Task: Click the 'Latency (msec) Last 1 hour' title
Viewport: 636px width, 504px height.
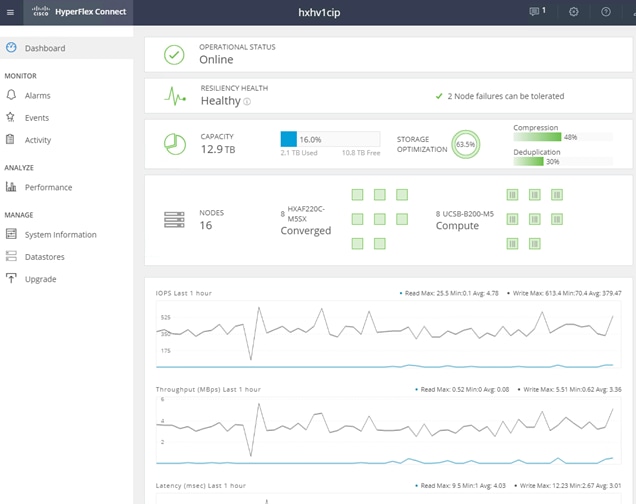Action: point(201,485)
